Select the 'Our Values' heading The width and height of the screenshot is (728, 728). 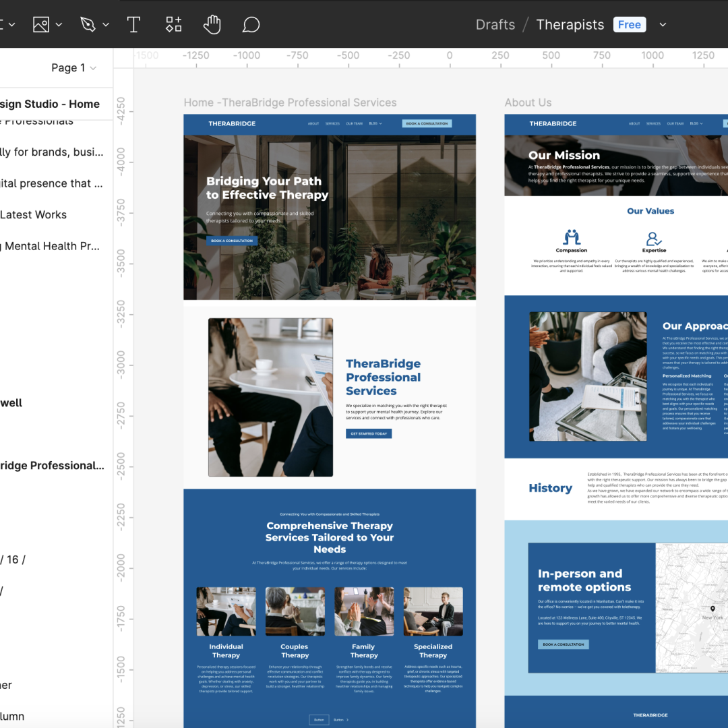pos(650,211)
